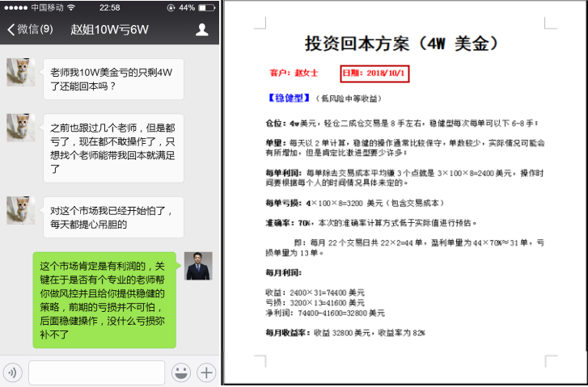Viewport: 588px width, 387px height.
Task: Focus the chat message input field
Action: click(97, 372)
